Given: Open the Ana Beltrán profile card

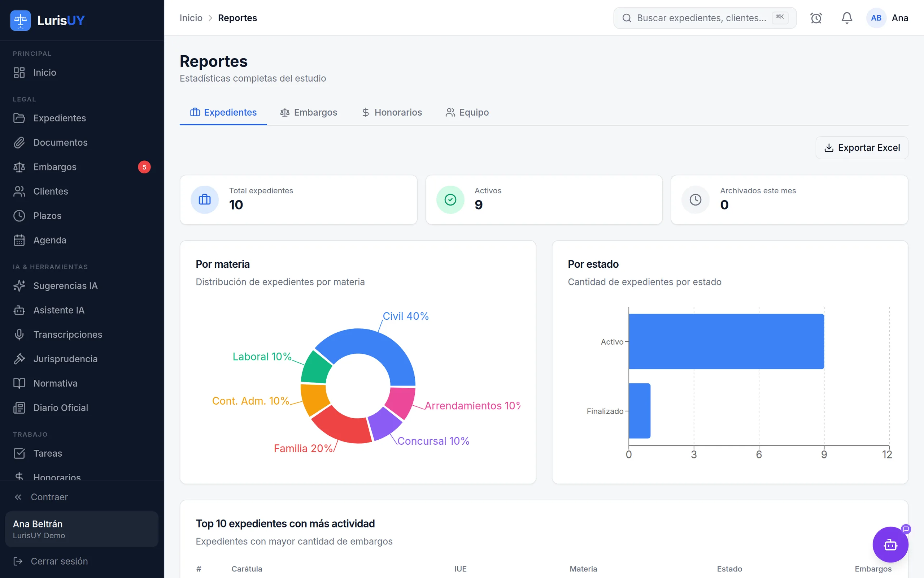Looking at the screenshot, I should coord(82,529).
